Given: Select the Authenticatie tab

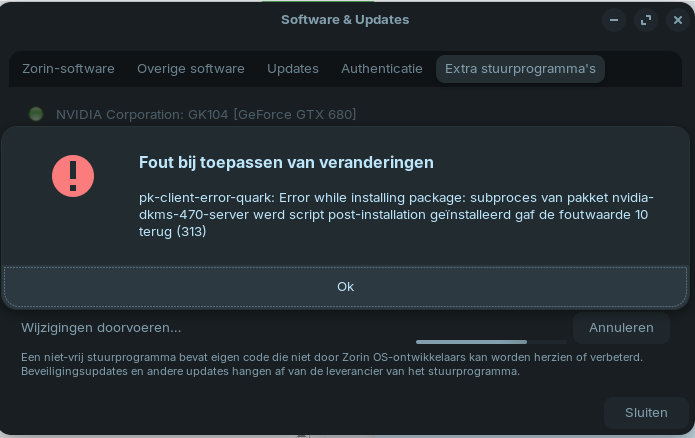Looking at the screenshot, I should coord(382,69).
